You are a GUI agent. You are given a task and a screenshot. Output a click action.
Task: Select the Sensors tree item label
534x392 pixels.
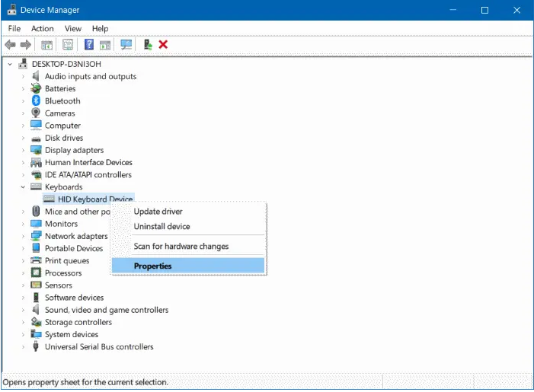click(x=59, y=285)
